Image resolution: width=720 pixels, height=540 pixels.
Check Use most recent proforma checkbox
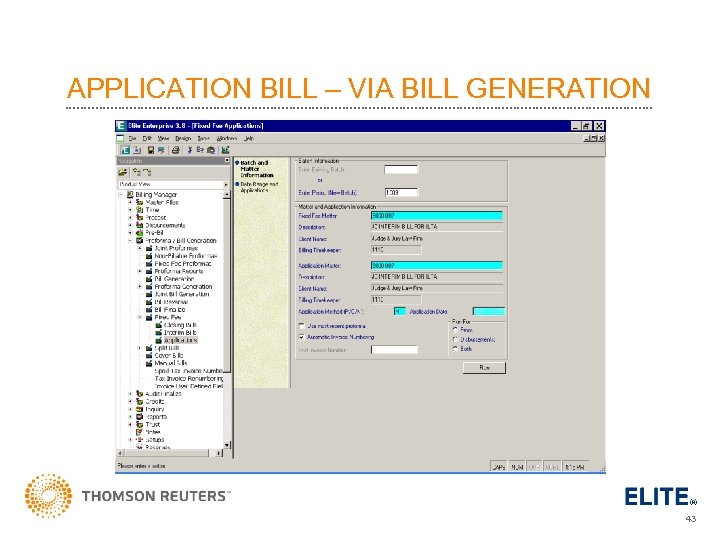(x=302, y=326)
